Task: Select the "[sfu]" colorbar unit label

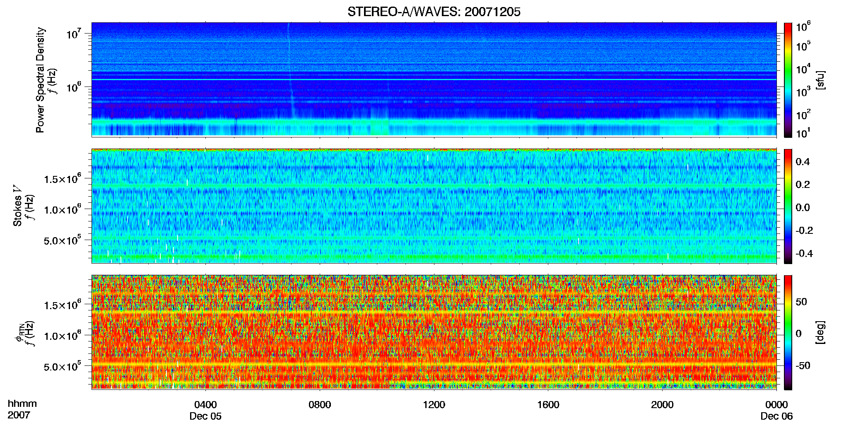Action: pyautogui.click(x=820, y=80)
